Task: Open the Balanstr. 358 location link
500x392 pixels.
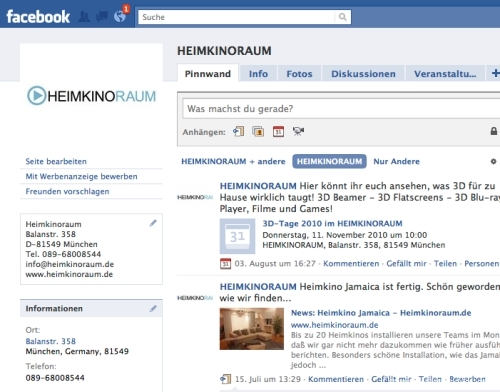Action: click(51, 341)
